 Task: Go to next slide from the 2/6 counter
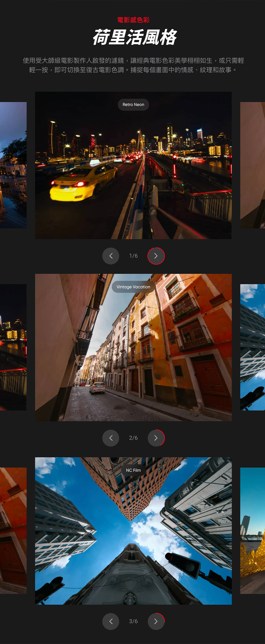(156, 438)
